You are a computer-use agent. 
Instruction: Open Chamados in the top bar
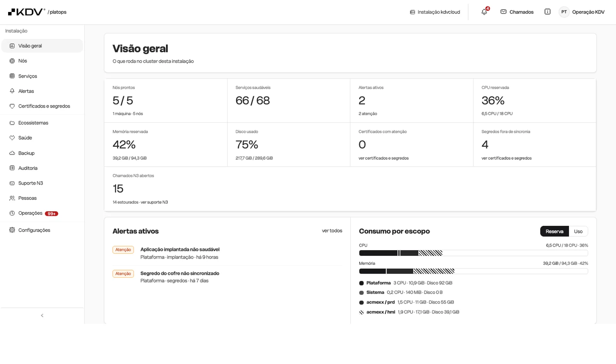[x=517, y=12]
